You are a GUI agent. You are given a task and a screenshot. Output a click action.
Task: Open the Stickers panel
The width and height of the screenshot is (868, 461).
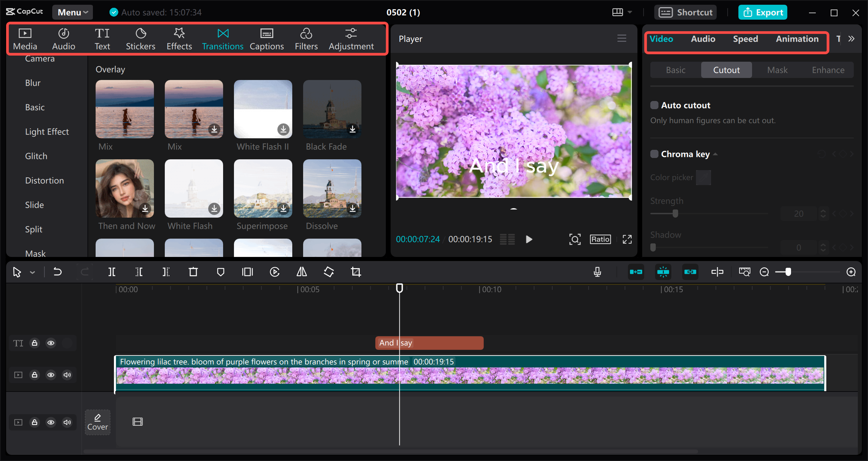click(140, 39)
